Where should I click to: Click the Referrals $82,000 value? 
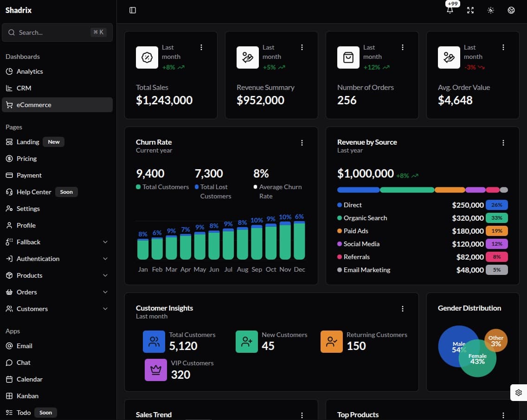click(x=470, y=257)
